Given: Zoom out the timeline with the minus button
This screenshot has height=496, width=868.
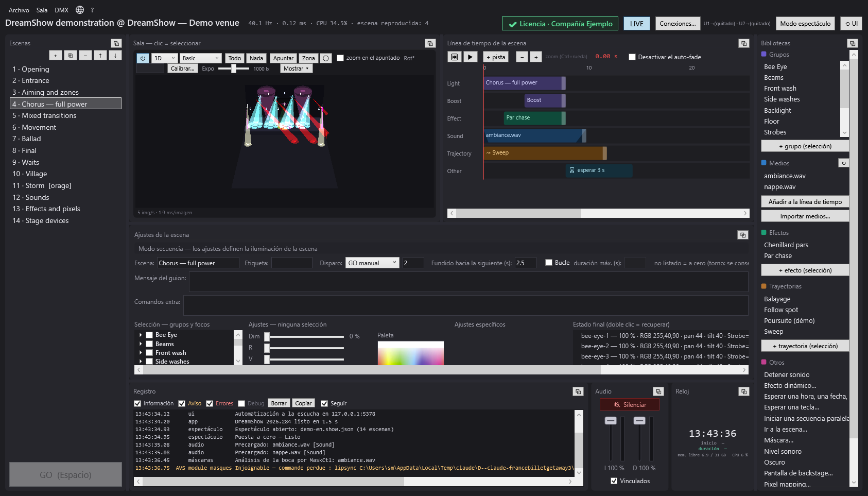Looking at the screenshot, I should (x=522, y=57).
